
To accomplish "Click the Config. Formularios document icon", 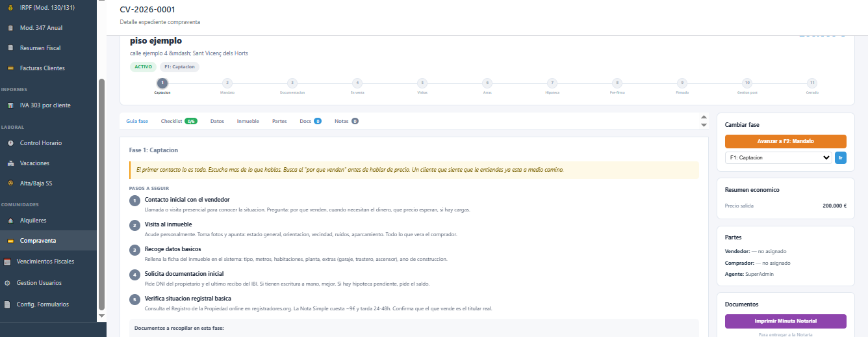I will click(8, 304).
